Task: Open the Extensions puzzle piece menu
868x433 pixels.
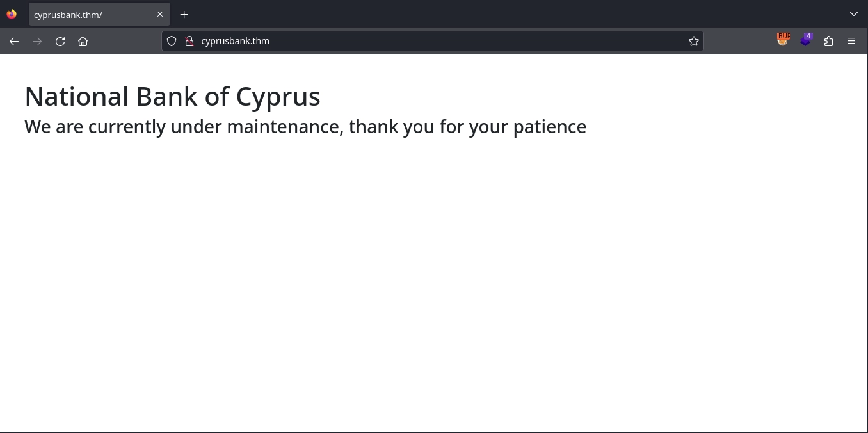Action: pyautogui.click(x=829, y=41)
